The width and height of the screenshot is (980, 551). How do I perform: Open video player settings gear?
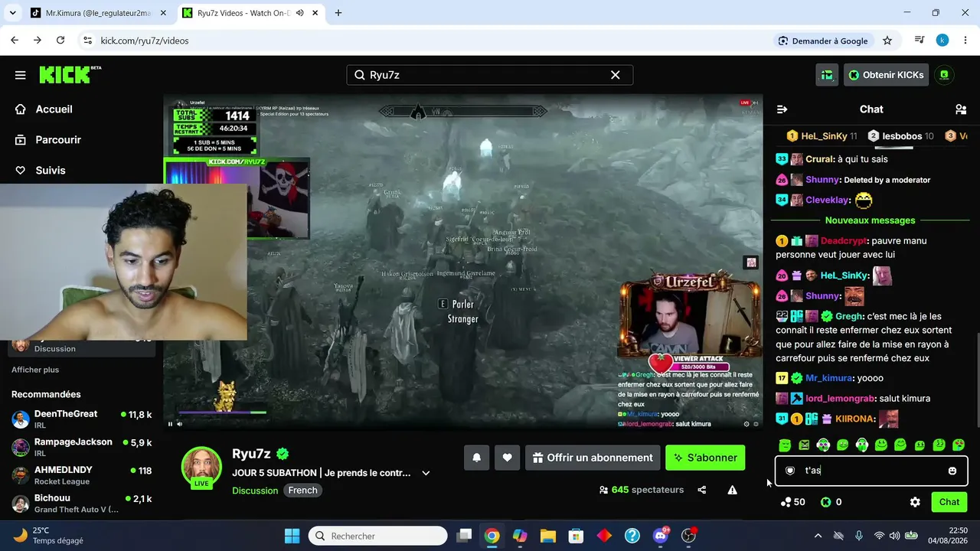point(746,424)
